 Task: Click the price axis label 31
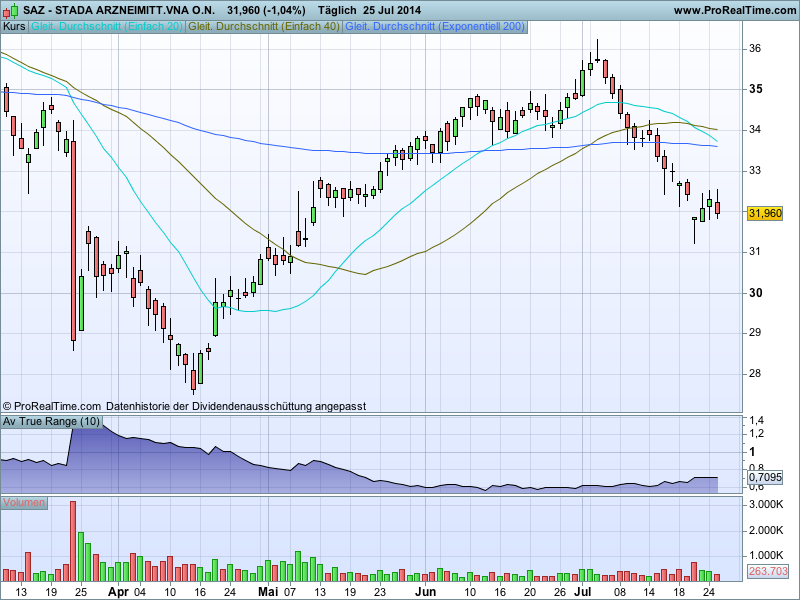(755, 252)
